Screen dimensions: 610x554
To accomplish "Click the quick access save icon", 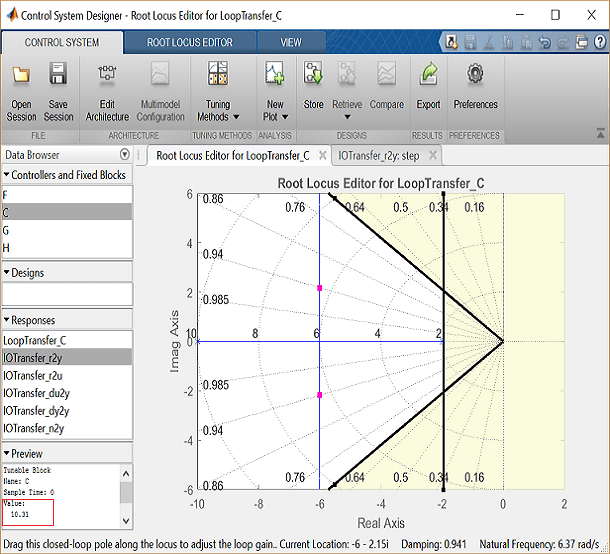I will pos(470,42).
